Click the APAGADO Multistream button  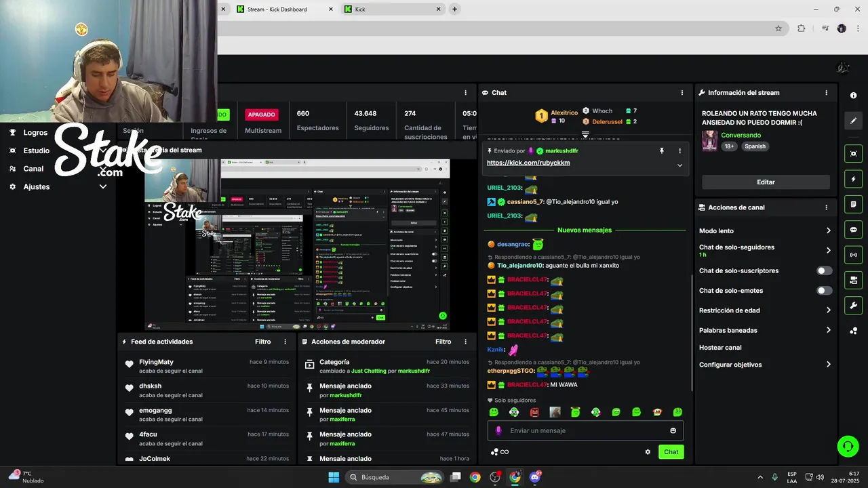click(261, 115)
